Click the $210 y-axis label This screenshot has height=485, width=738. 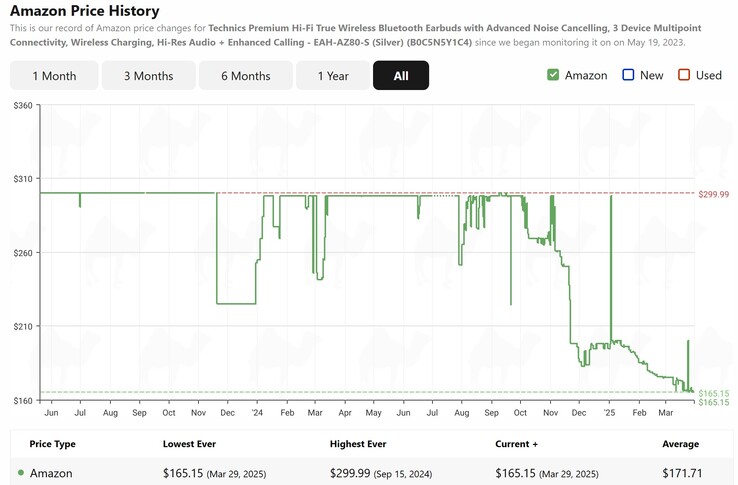[x=23, y=326]
